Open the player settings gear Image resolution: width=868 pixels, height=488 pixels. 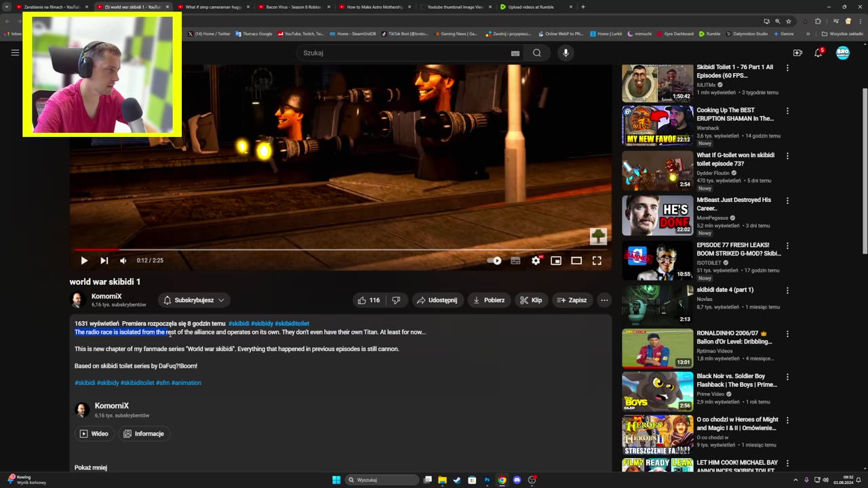click(x=536, y=260)
